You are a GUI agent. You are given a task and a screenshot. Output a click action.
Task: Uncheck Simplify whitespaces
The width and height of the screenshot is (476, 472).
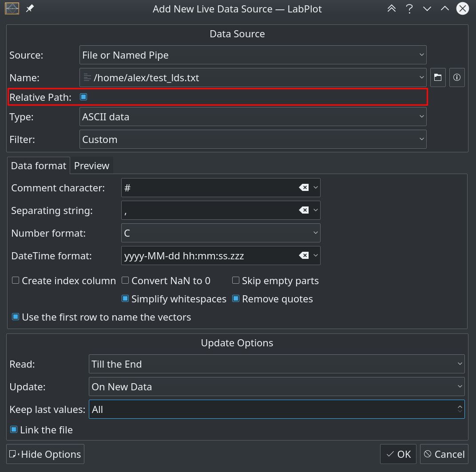[x=125, y=298]
